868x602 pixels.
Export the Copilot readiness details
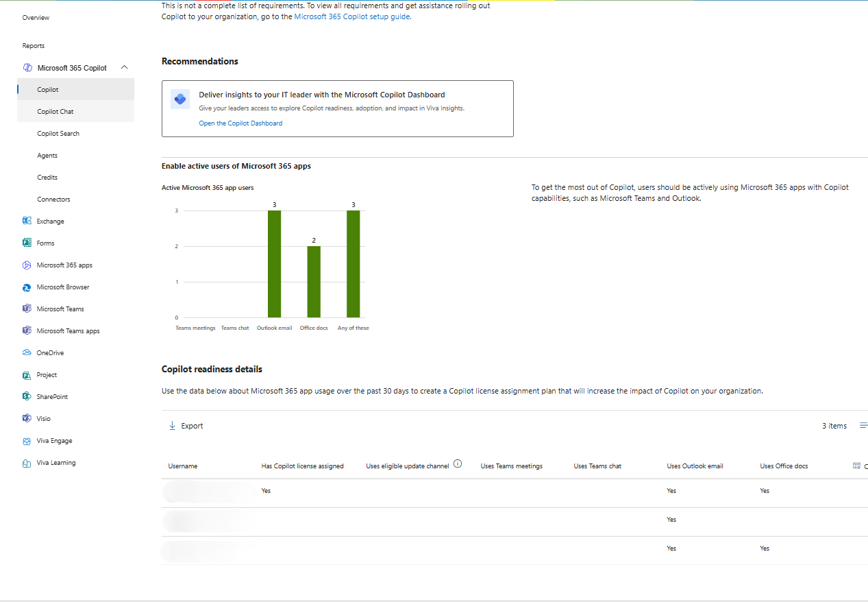[186, 426]
